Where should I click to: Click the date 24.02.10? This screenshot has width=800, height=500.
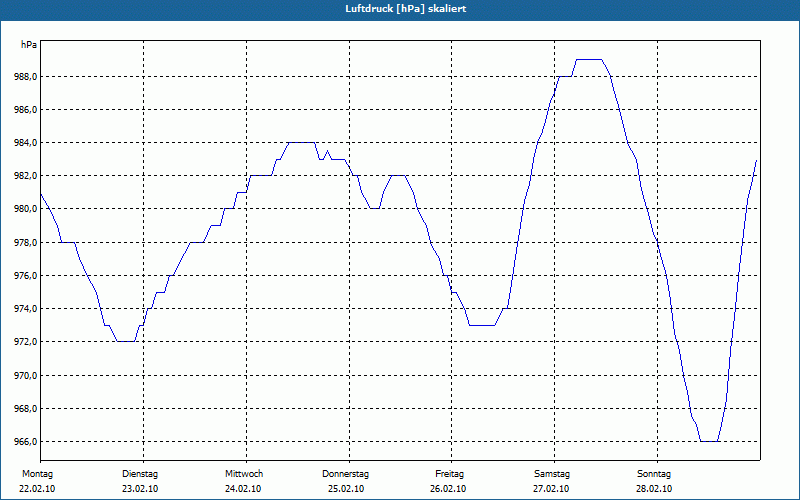point(243,489)
